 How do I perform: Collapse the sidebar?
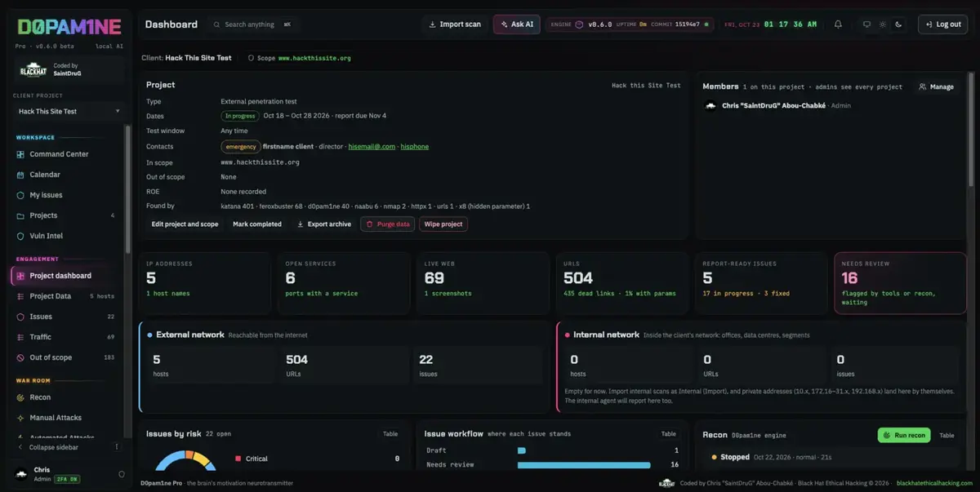54,447
